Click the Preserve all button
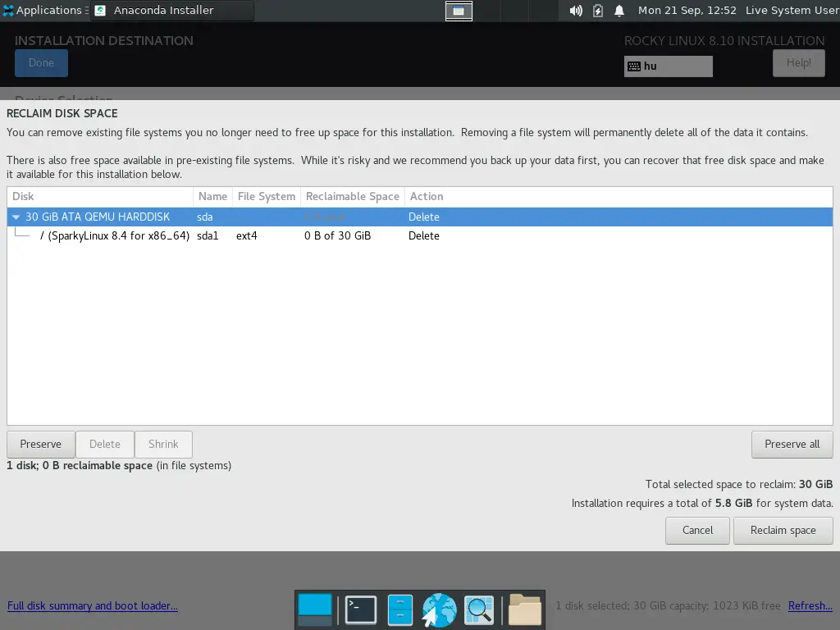Viewport: 840px width, 630px height. click(x=792, y=444)
